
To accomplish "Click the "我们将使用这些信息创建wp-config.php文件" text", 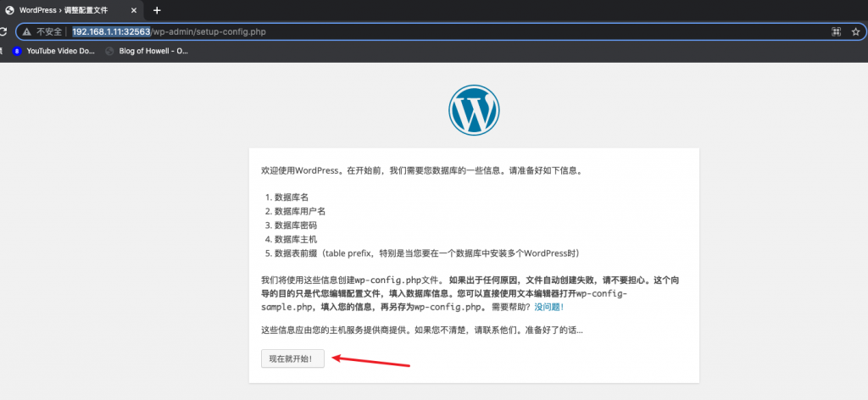I will click(353, 281).
